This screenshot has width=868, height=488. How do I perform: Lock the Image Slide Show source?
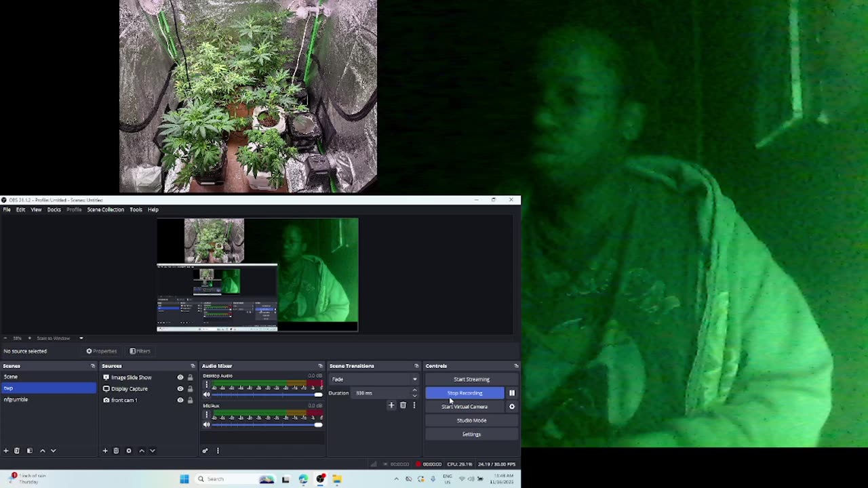(190, 378)
